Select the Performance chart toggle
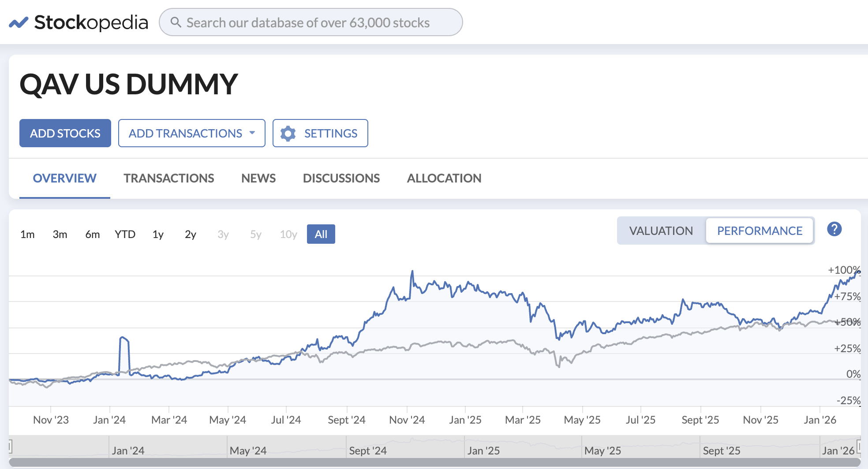868x469 pixels. point(759,231)
